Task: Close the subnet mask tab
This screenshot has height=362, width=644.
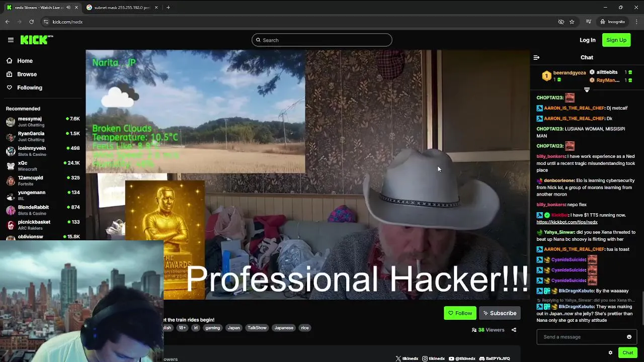Action: click(x=156, y=8)
